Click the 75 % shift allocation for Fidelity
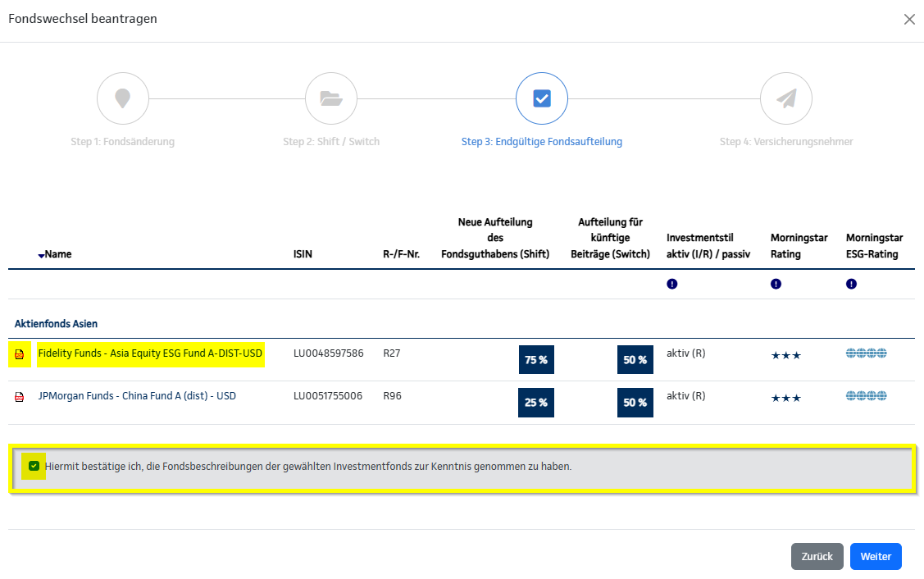The image size is (924, 579). coord(536,359)
